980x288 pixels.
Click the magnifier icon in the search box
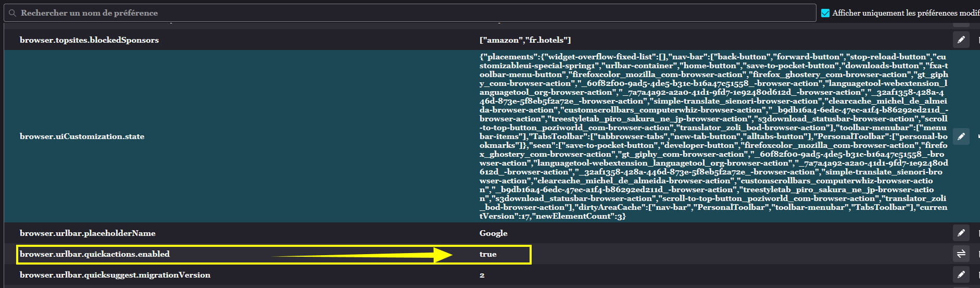(x=12, y=13)
